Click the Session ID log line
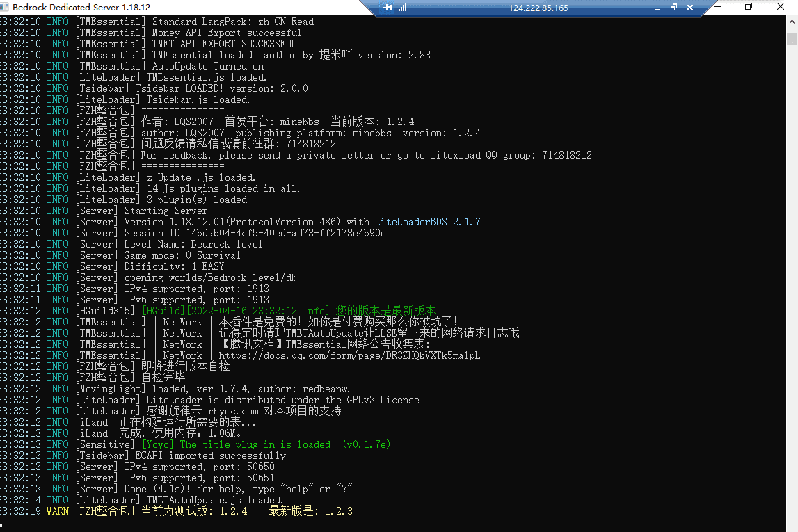Image resolution: width=798 pixels, height=532 pixels. pos(193,233)
